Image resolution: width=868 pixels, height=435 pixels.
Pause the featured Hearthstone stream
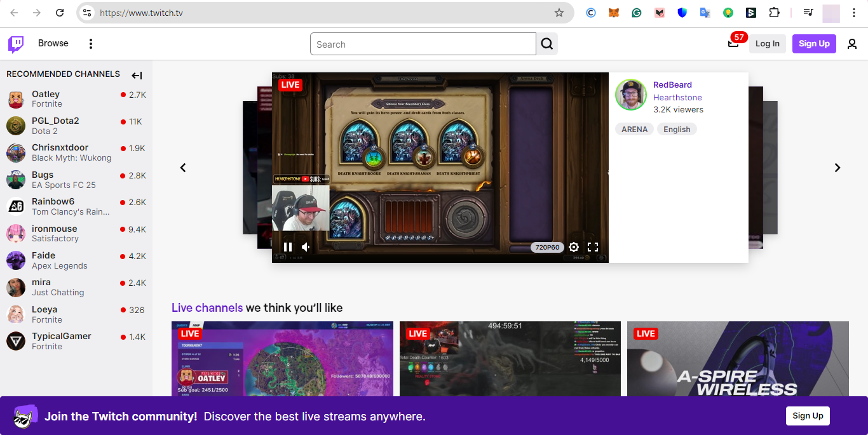tap(288, 247)
